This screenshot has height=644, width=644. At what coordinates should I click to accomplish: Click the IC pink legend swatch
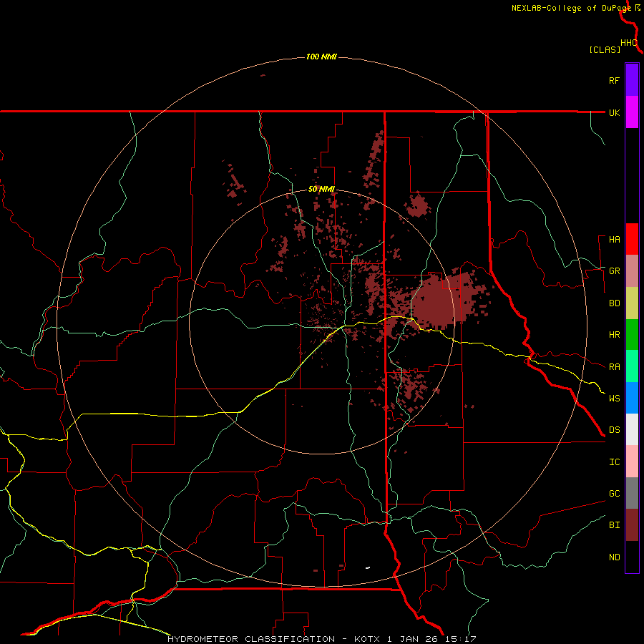[x=632, y=462]
